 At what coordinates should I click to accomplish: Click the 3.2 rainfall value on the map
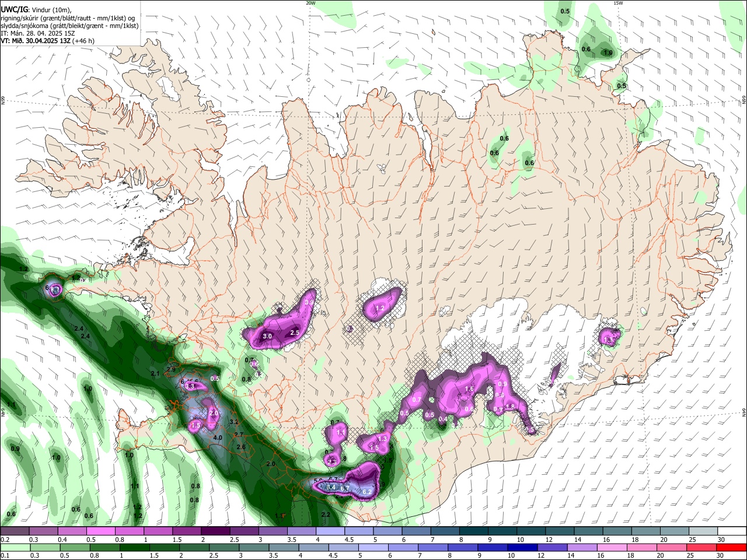pos(234,422)
